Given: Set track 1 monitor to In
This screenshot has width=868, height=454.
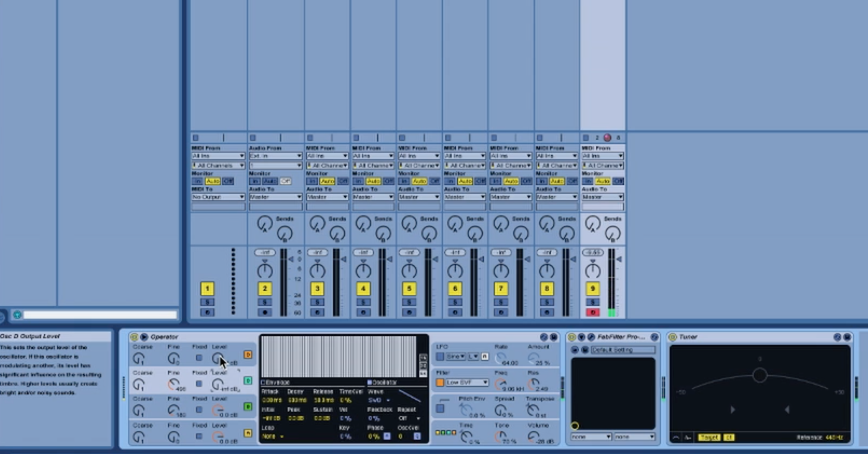Looking at the screenshot, I should pos(197,181).
